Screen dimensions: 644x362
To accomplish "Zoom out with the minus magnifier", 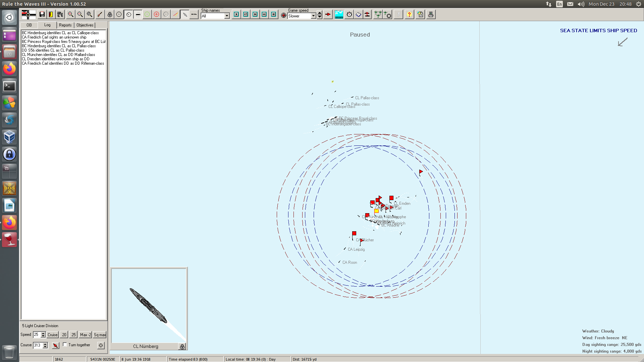I will point(80,14).
